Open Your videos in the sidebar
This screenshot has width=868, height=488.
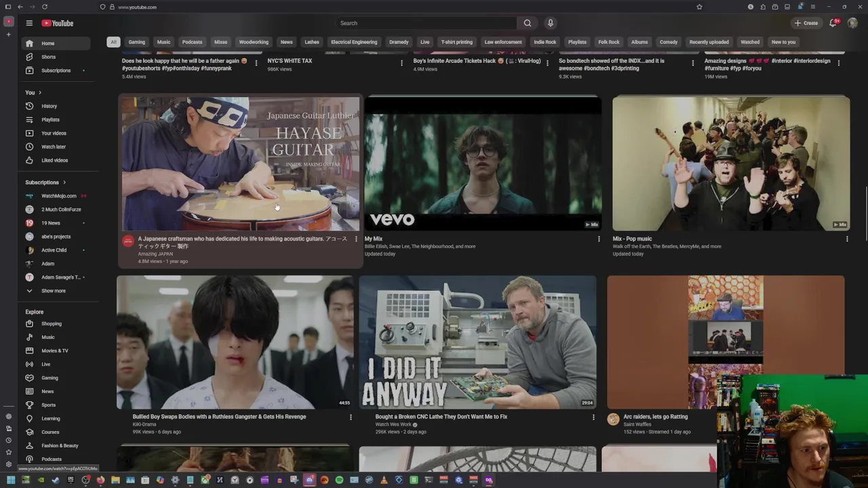tap(54, 134)
